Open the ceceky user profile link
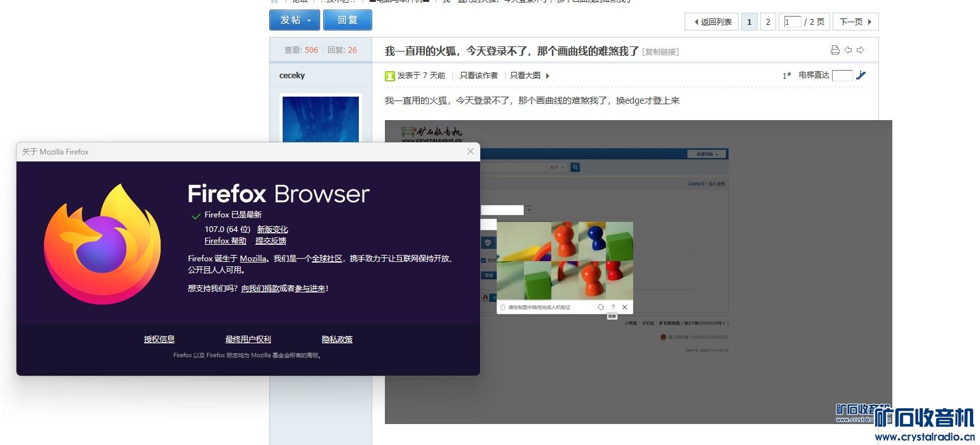 (x=292, y=75)
